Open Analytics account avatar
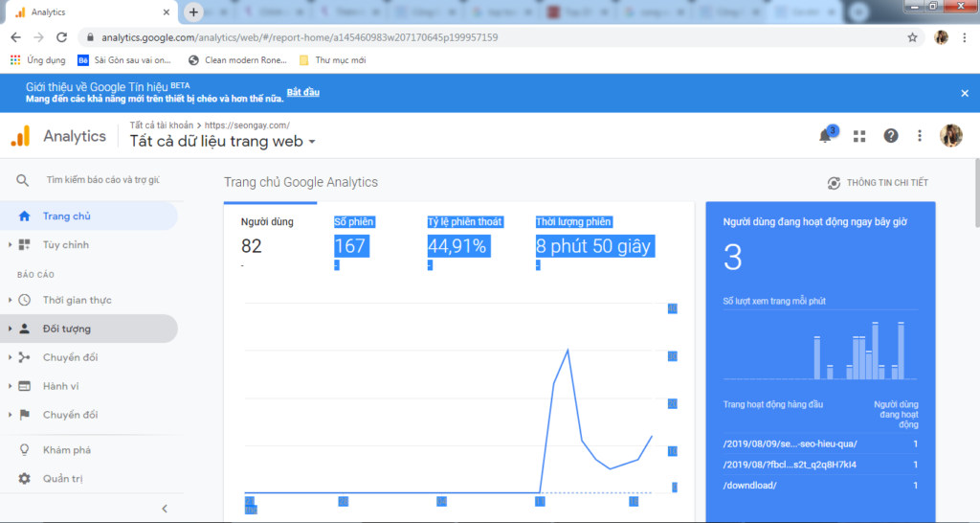The image size is (980, 523). [951, 136]
